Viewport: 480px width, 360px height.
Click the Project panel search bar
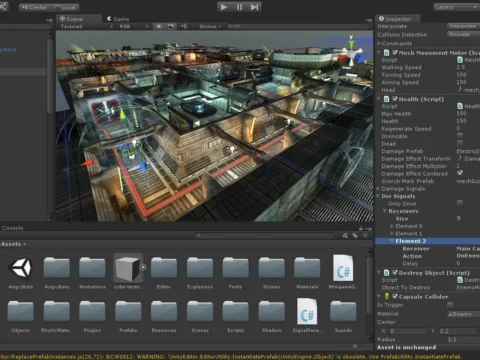[265, 236]
